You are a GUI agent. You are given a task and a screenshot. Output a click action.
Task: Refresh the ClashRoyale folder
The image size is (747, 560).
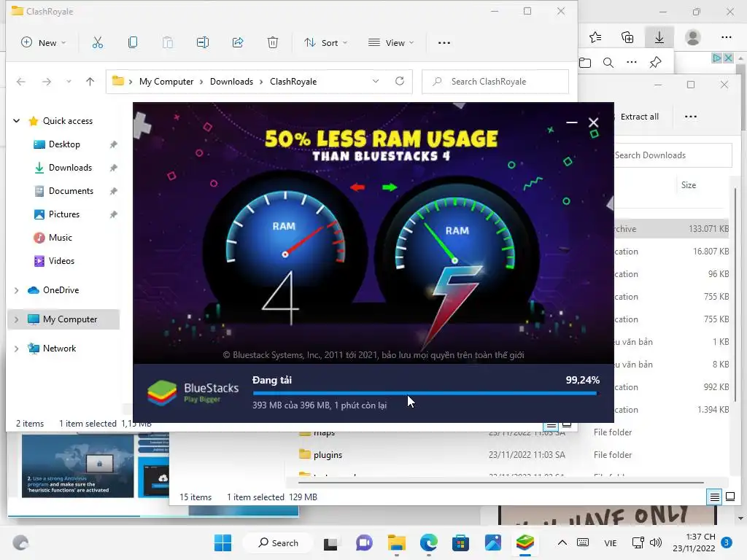point(400,82)
